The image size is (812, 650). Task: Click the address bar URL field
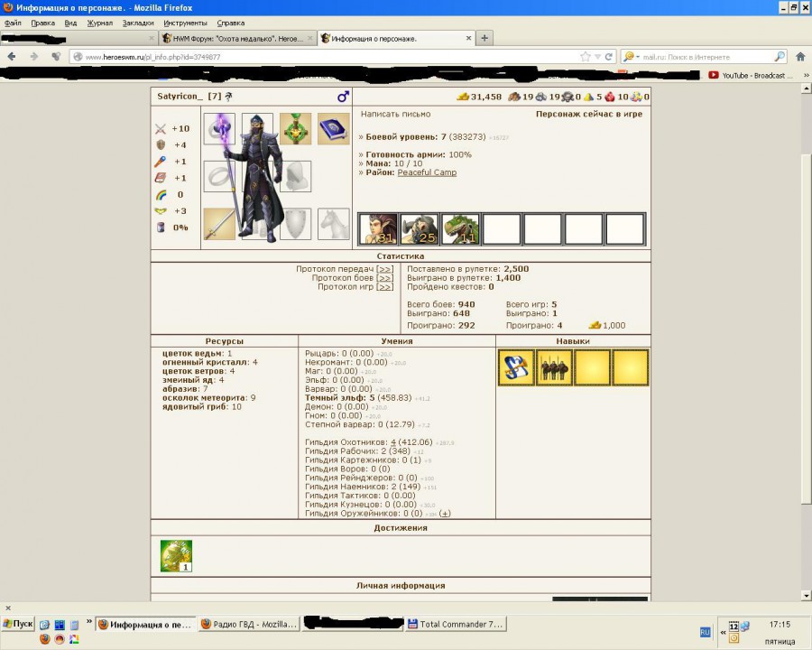tap(331, 57)
